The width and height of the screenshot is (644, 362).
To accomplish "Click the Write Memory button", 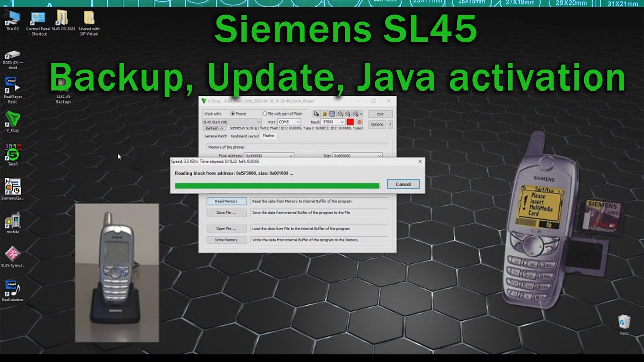I will [226, 240].
